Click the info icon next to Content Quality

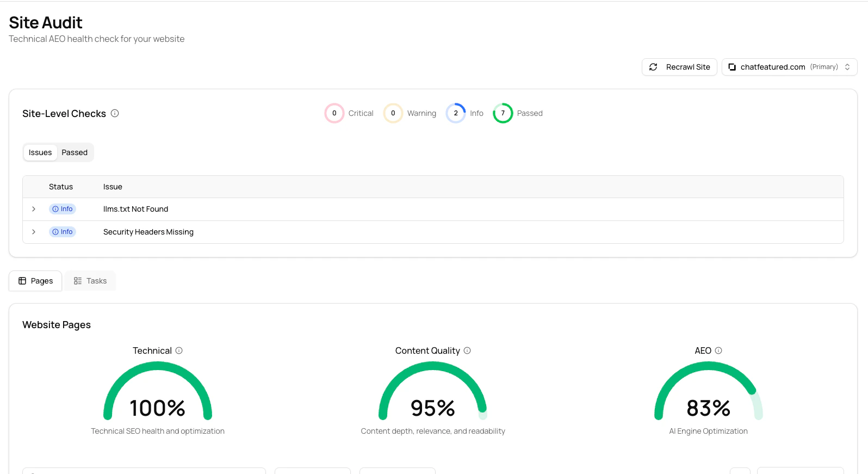[467, 350]
